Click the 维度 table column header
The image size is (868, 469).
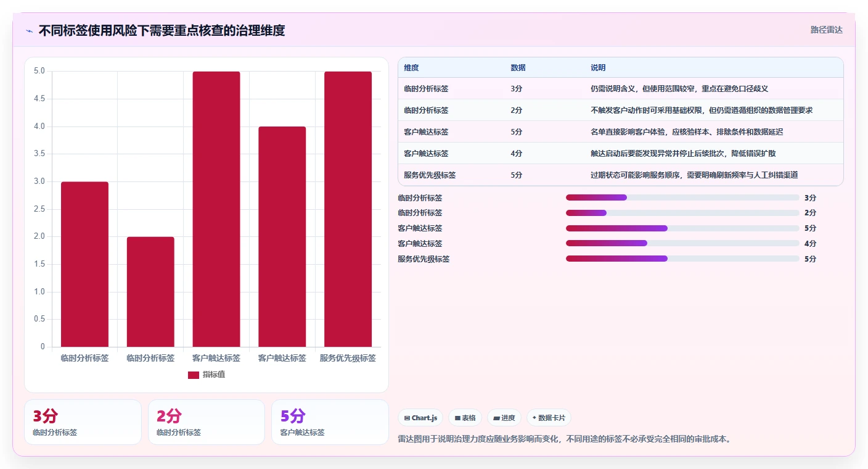[411, 68]
